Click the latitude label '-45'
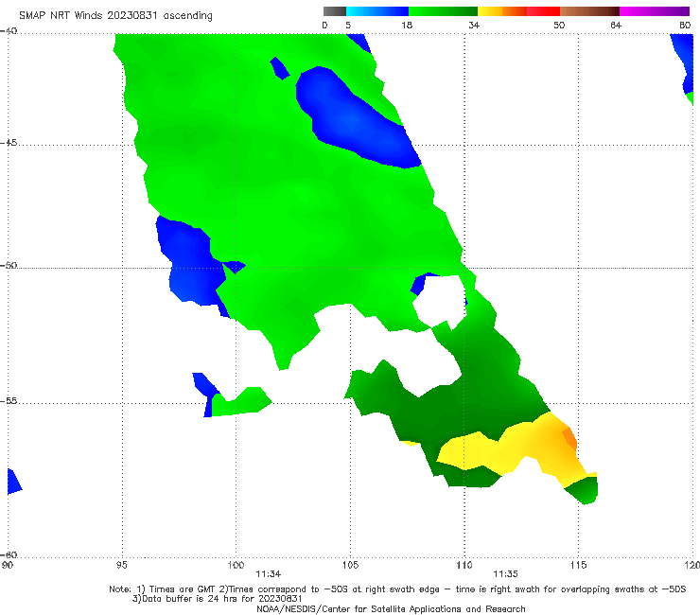 pos(9,143)
